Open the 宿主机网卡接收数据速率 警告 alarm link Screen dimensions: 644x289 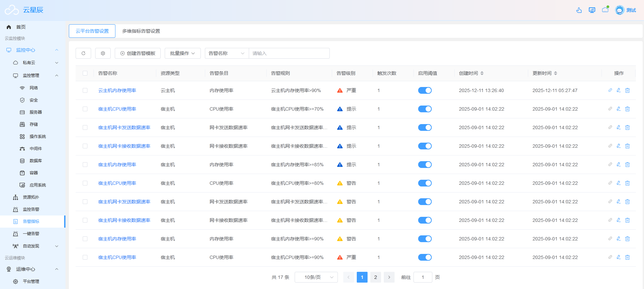click(124, 220)
